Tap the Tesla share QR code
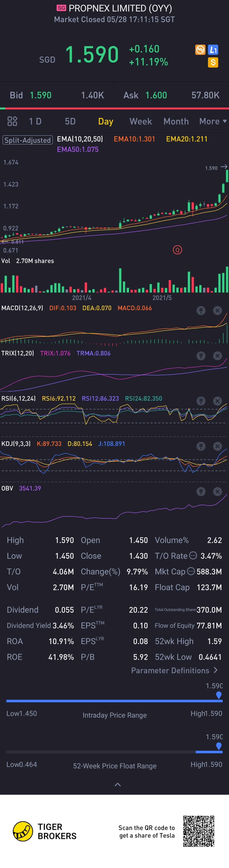 click(x=198, y=831)
